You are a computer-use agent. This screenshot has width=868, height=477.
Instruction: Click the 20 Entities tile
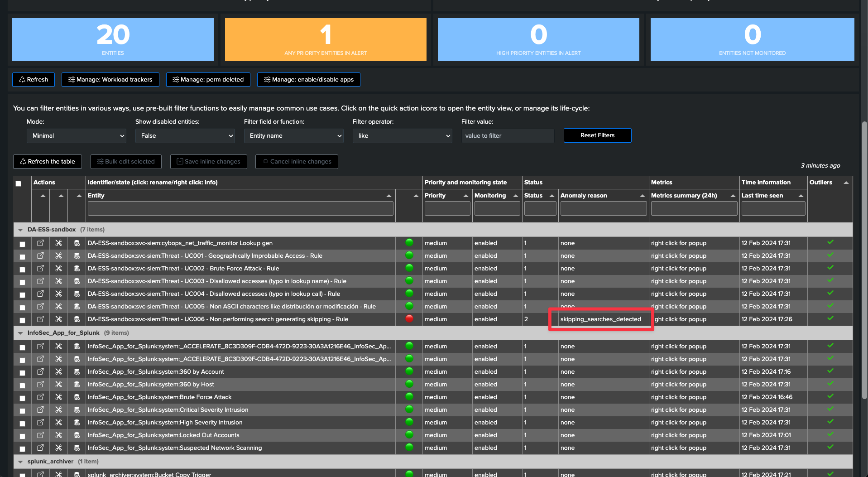point(113,39)
